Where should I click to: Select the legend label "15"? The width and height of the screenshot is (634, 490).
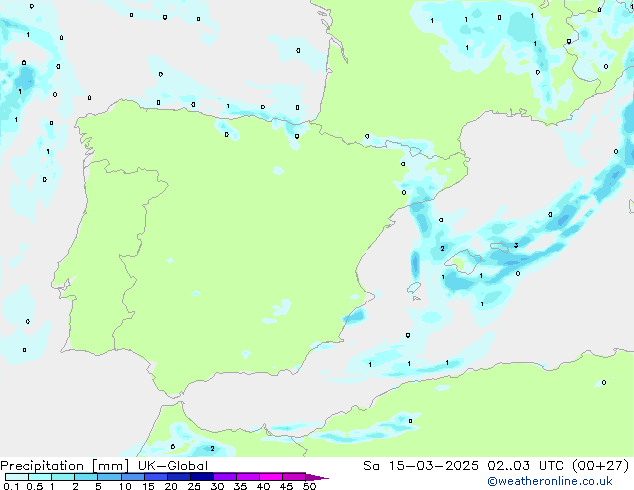[x=148, y=486]
